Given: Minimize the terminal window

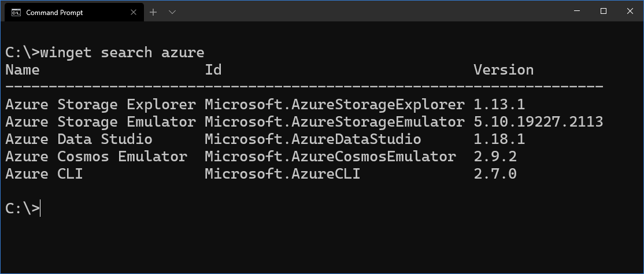Looking at the screenshot, I should coord(577,11).
